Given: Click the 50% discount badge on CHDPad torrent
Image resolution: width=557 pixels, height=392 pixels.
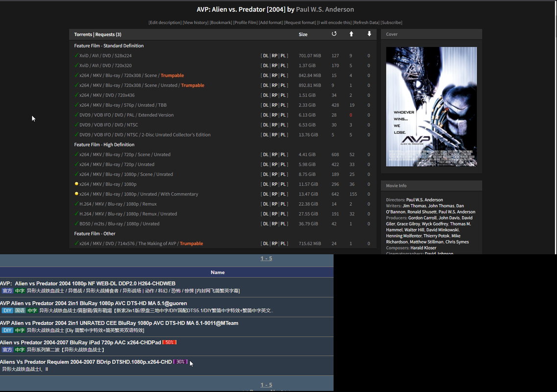Looking at the screenshot, I should (170, 342).
